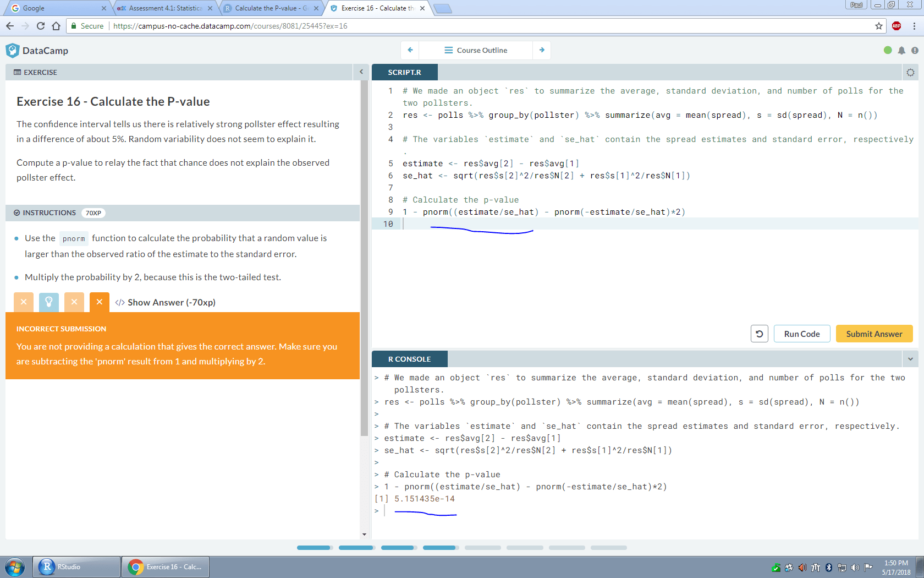Image resolution: width=924 pixels, height=578 pixels.
Task: Click the forward exercise navigation arrow
Action: (542, 50)
